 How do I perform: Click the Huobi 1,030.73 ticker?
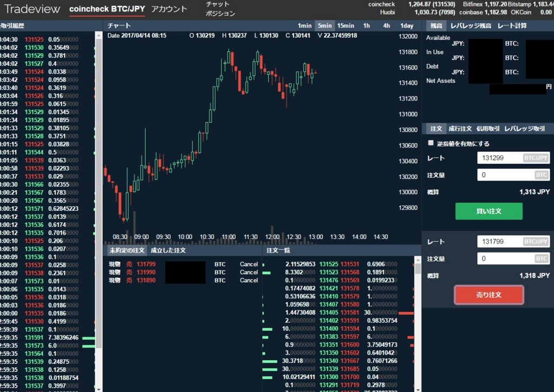418,12
